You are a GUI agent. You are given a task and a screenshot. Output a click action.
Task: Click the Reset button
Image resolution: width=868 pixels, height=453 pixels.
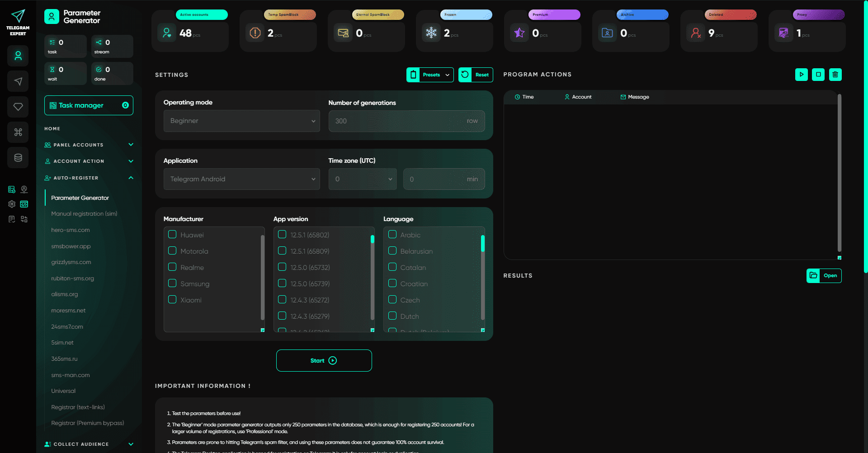[x=476, y=75]
